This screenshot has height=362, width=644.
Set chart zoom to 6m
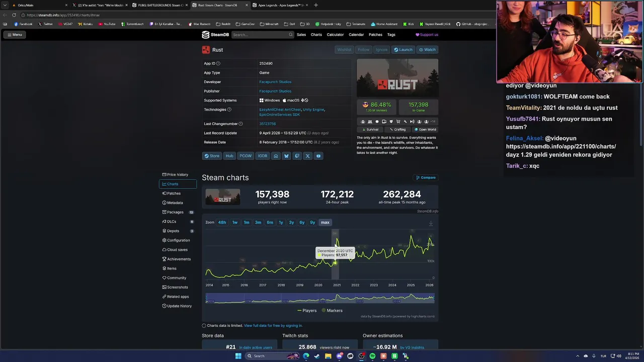click(270, 222)
